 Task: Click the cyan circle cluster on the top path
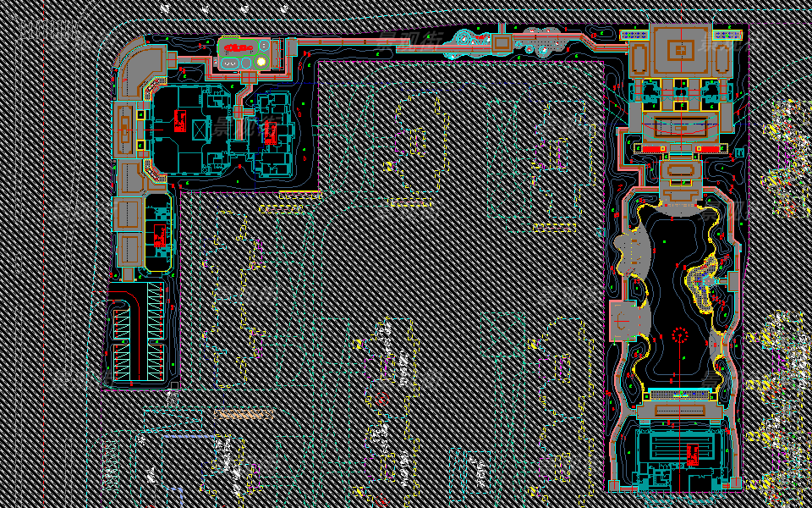click(x=464, y=38)
